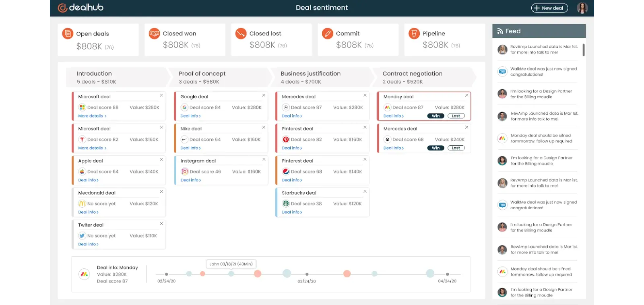Click the timeline dot at 02/24/20
This screenshot has height=305, width=644.
[x=167, y=274]
